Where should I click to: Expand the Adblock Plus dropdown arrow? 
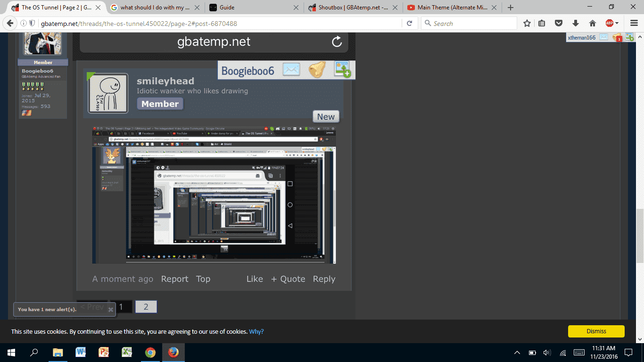pos(617,23)
